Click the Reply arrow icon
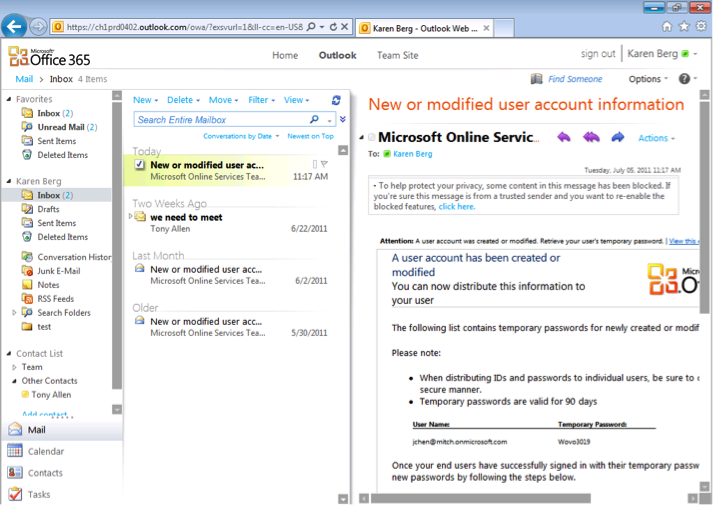The image size is (713, 505). coord(564,137)
